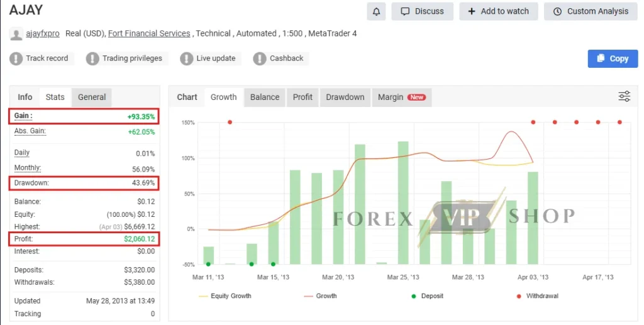Toggle Growth legend series
Viewport: 644px width, 325px height.
click(320, 296)
